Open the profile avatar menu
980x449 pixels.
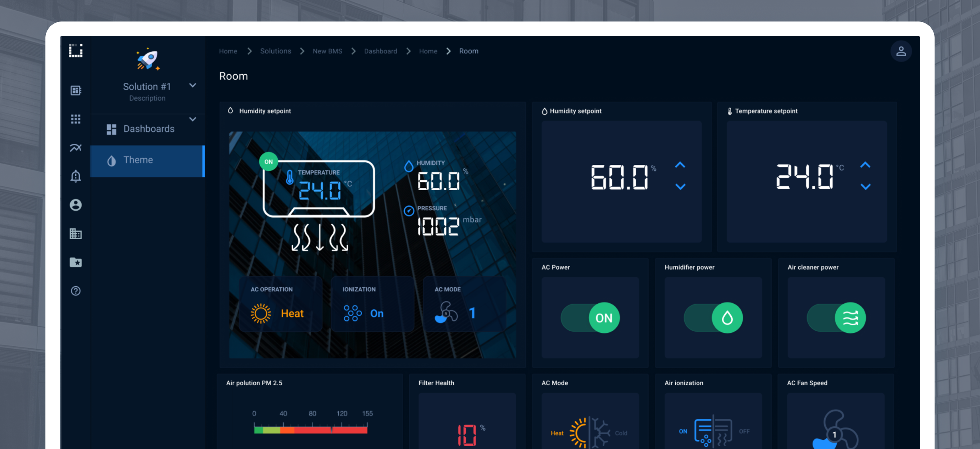coord(901,51)
